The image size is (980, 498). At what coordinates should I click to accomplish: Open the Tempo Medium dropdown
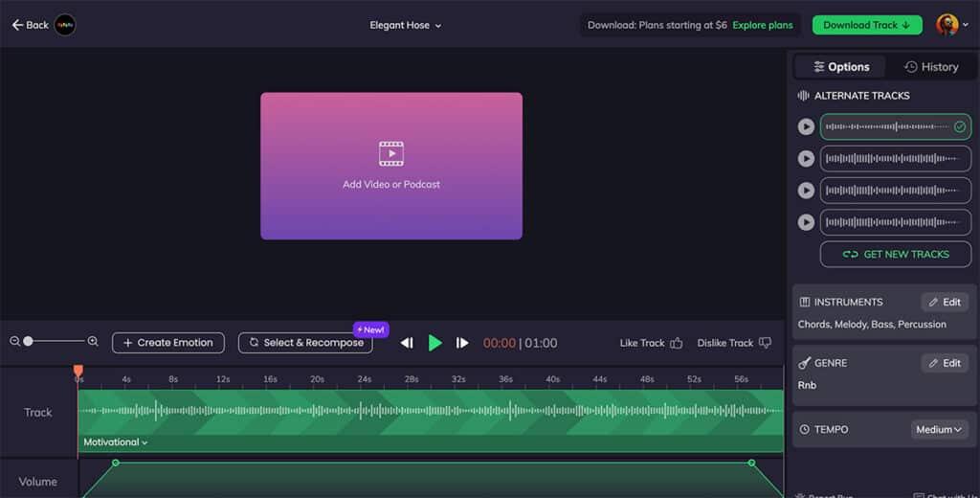939,430
